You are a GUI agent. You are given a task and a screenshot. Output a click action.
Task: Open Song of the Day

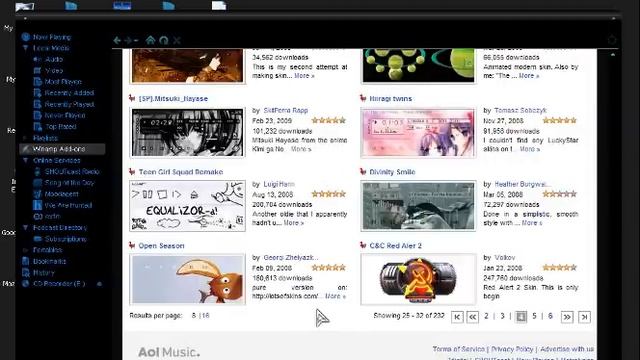(x=69, y=183)
